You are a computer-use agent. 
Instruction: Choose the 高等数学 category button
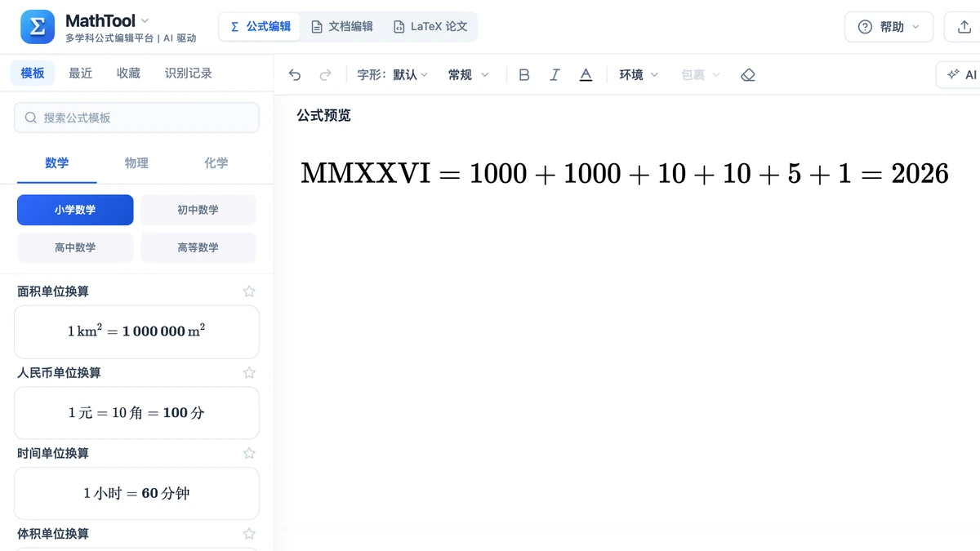[x=198, y=247]
